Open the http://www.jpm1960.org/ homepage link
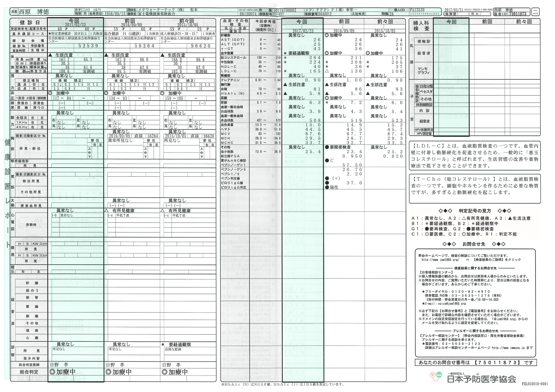Screen dimensions: 555x392 coord(440,260)
